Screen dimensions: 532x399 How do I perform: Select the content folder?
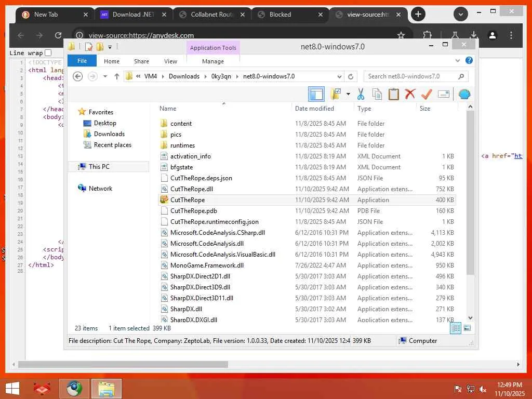181,124
